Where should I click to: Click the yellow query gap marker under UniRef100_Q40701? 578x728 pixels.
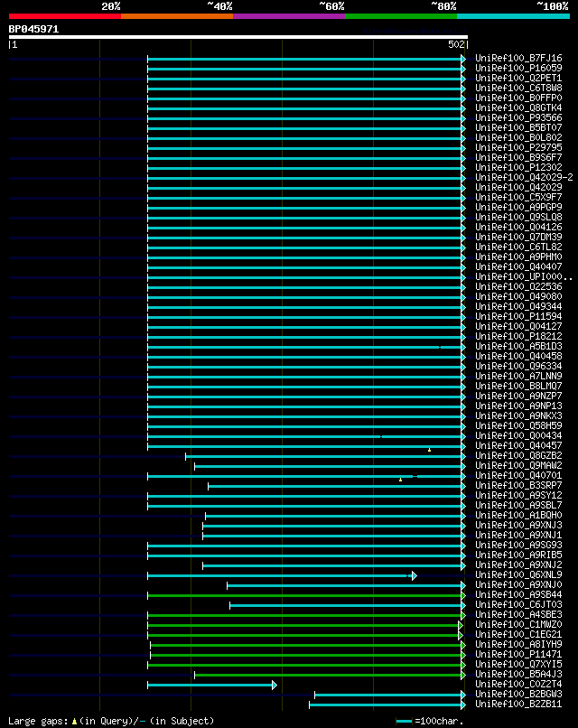click(x=401, y=480)
